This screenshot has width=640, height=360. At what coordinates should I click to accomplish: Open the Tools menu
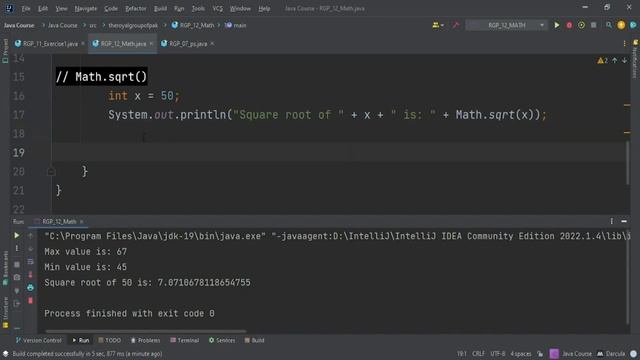point(198,8)
